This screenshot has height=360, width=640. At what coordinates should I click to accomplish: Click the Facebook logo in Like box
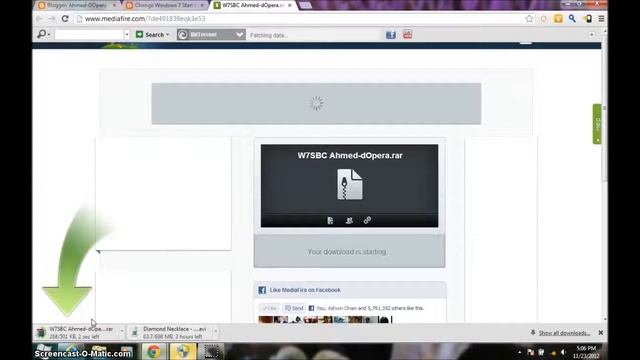point(262,290)
